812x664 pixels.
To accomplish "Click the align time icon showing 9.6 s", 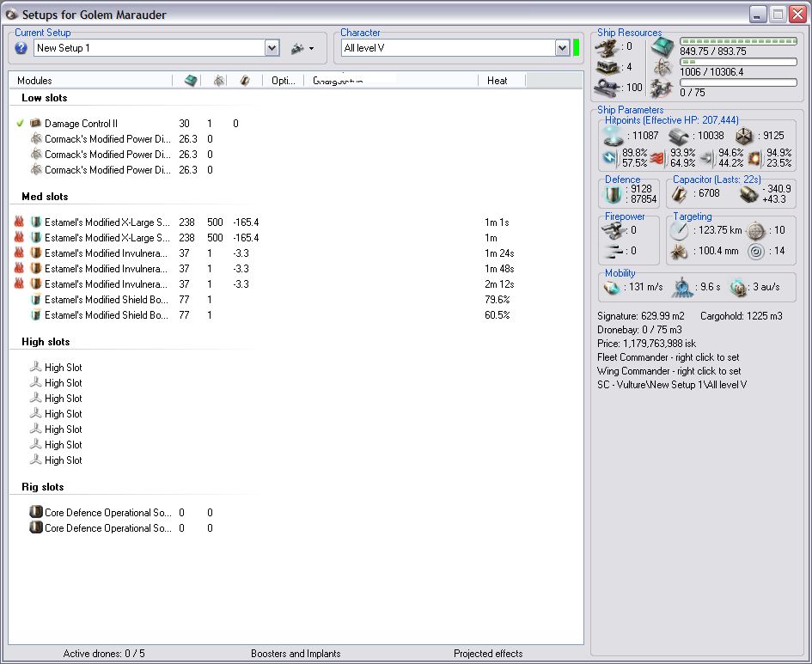I will (682, 288).
